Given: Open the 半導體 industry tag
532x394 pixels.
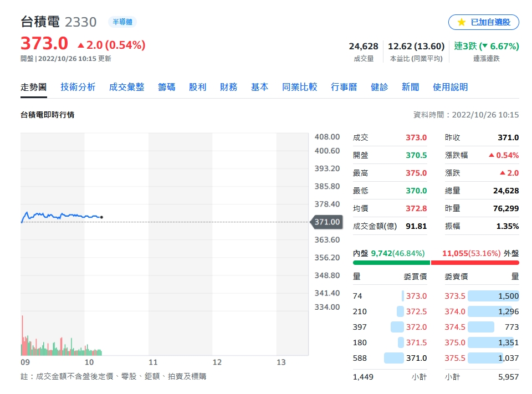Looking at the screenshot, I should [x=122, y=22].
